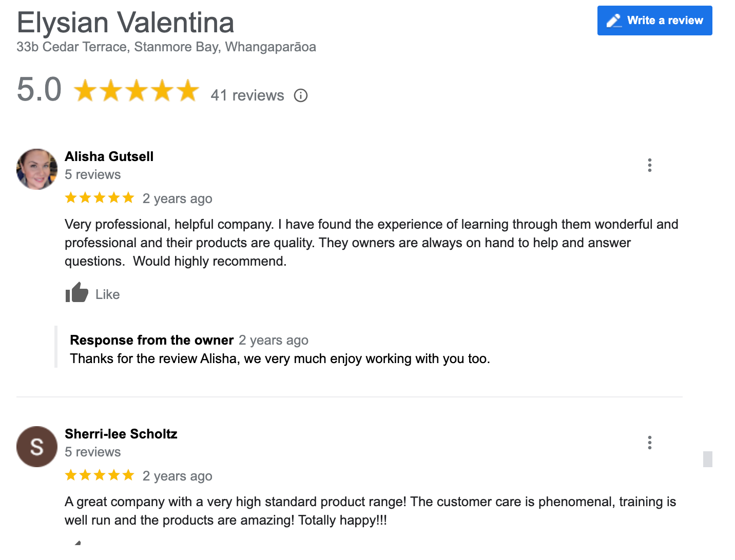735x560 pixels.
Task: Click the five stars on Alisha's review
Action: tap(100, 198)
